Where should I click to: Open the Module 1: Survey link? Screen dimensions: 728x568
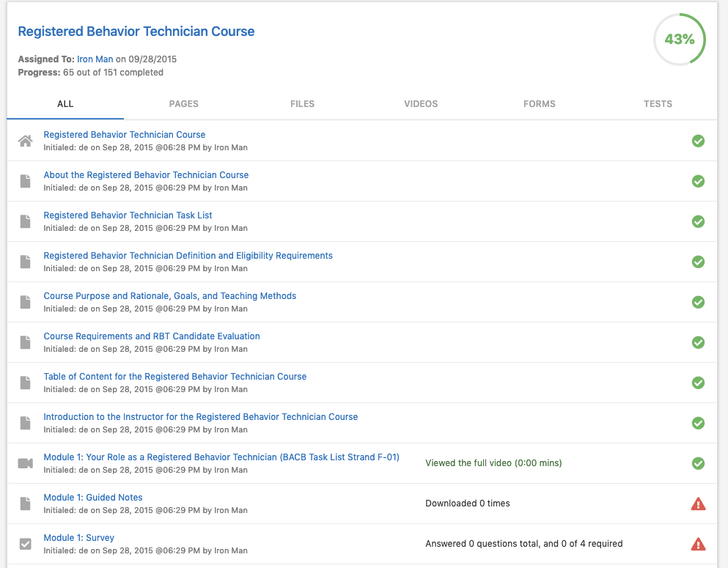[x=79, y=538]
